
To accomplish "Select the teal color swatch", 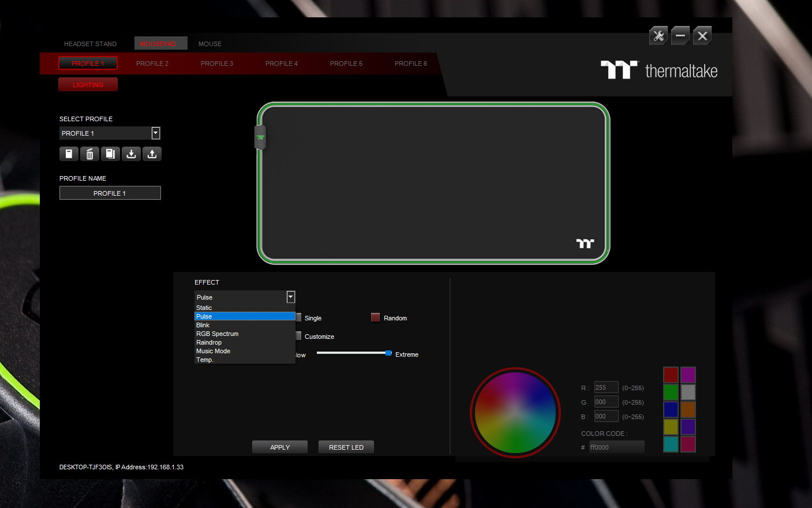I will click(671, 444).
